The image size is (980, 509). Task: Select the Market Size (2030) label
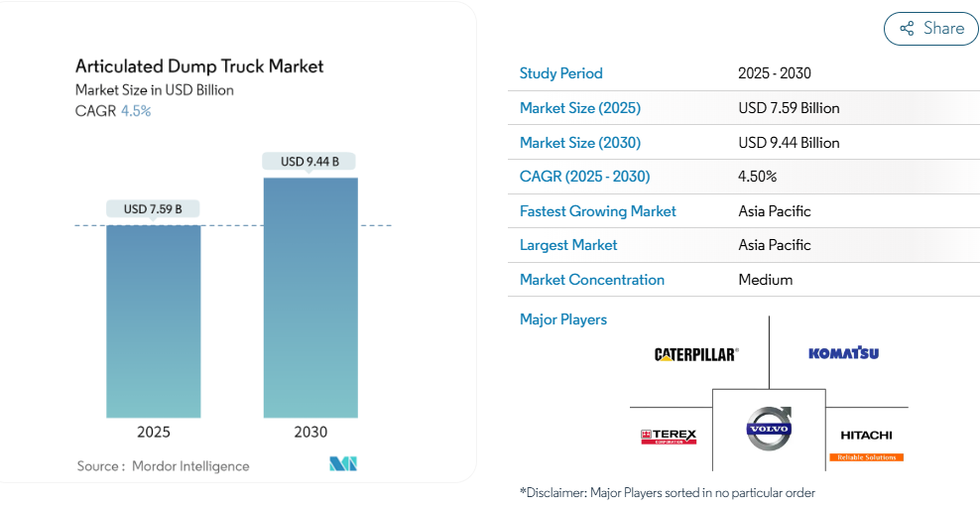580,143
